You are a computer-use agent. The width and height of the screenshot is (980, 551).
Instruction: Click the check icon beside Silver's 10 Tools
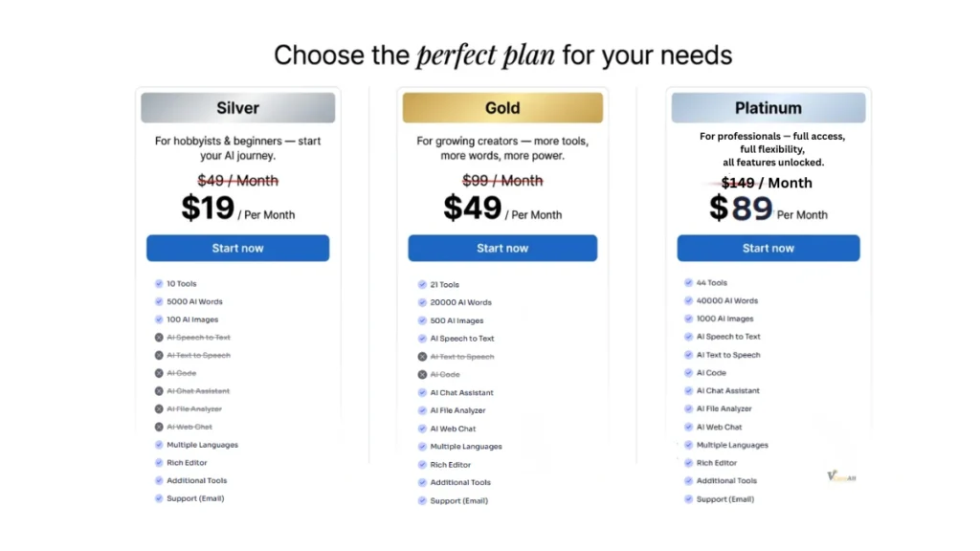(x=159, y=284)
